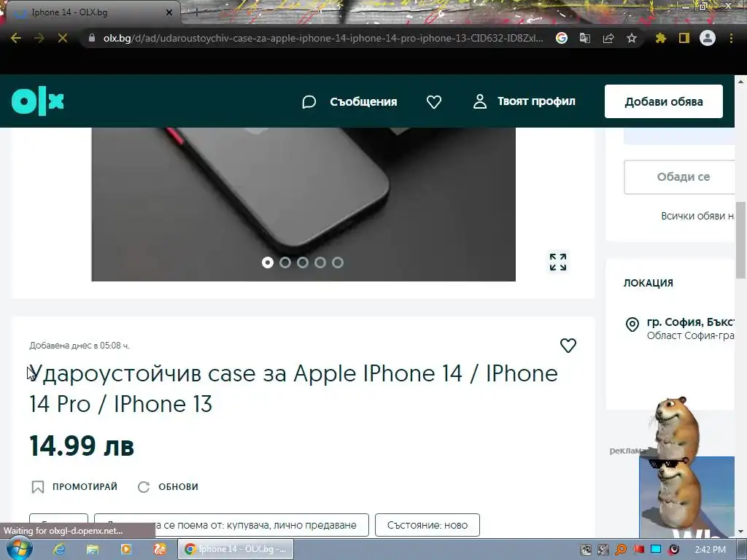Launch Internet Explorer from the taskbar
The image size is (747, 560).
(59, 549)
